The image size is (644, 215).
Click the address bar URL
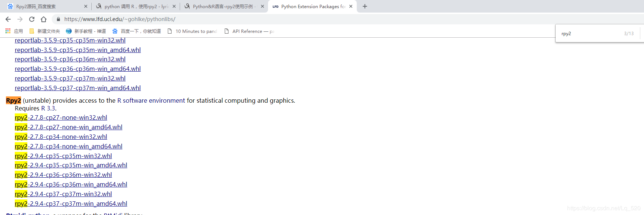click(120, 19)
